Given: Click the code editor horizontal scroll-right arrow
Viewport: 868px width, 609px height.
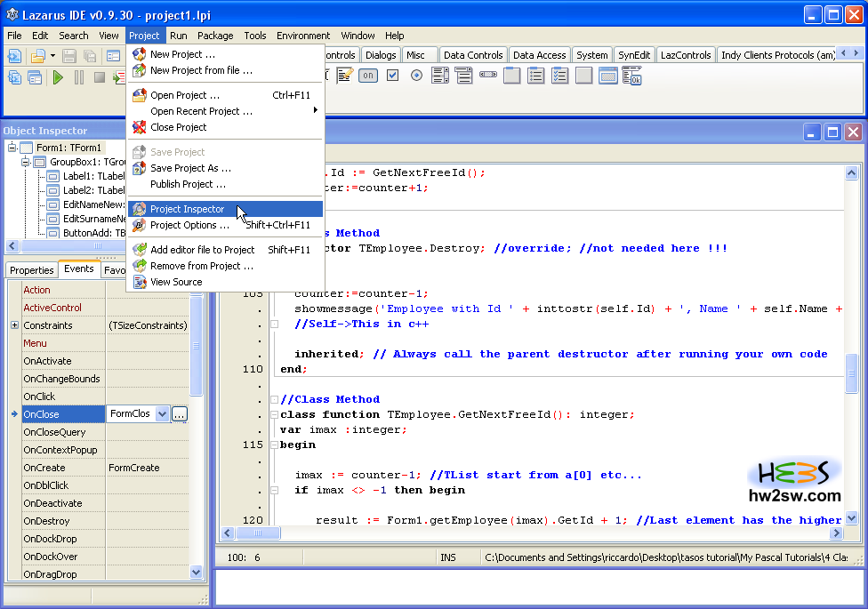Looking at the screenshot, I should (837, 533).
